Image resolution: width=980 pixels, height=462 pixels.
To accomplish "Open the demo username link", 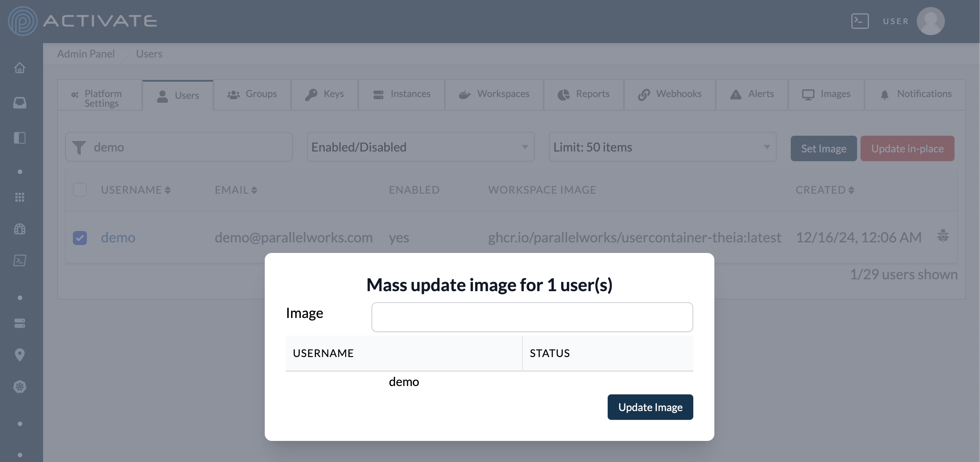I will pyautogui.click(x=118, y=238).
